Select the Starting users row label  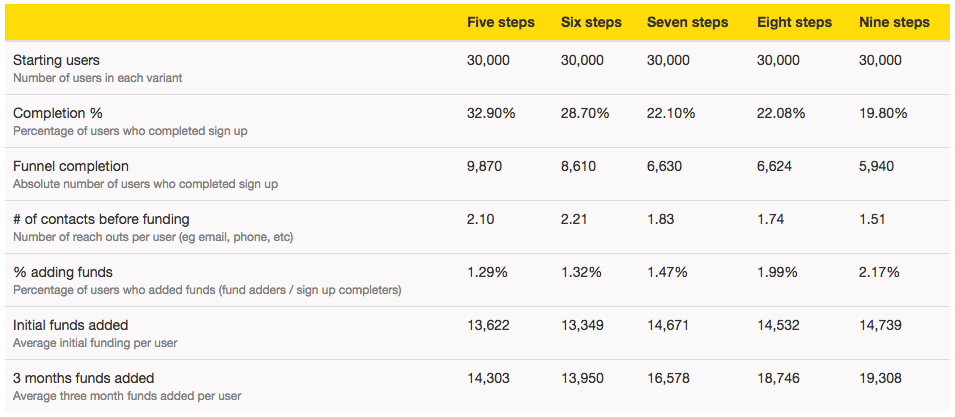tap(56, 60)
